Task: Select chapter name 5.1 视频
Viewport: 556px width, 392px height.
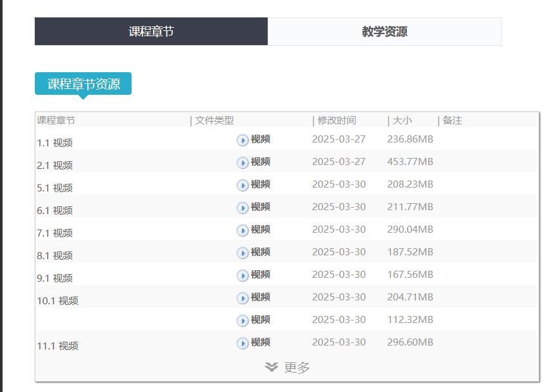Action: tap(55, 188)
